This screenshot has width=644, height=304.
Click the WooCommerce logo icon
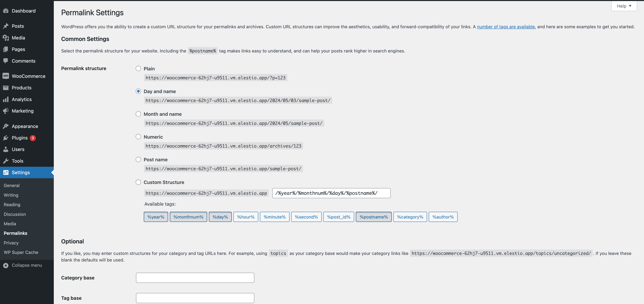click(x=6, y=76)
